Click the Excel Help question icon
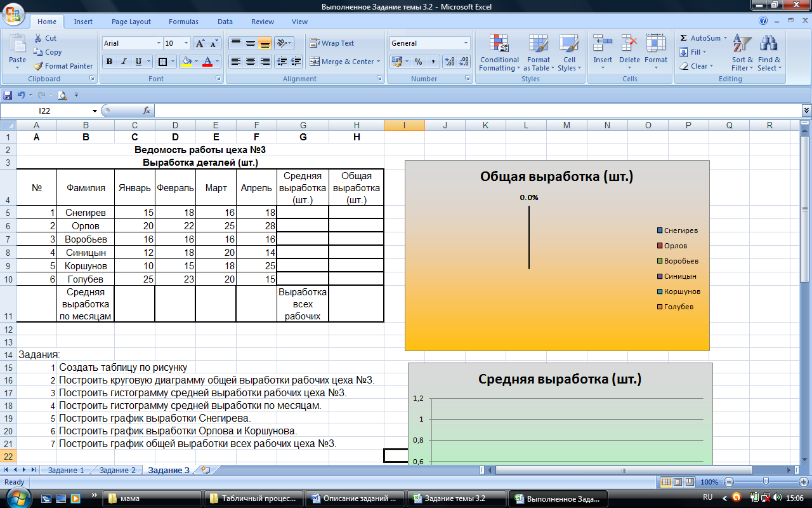This screenshot has height=508, width=812. 763,21
